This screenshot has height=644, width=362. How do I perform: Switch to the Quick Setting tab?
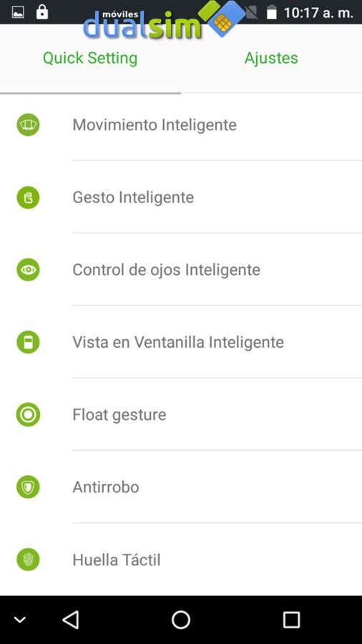coord(90,58)
